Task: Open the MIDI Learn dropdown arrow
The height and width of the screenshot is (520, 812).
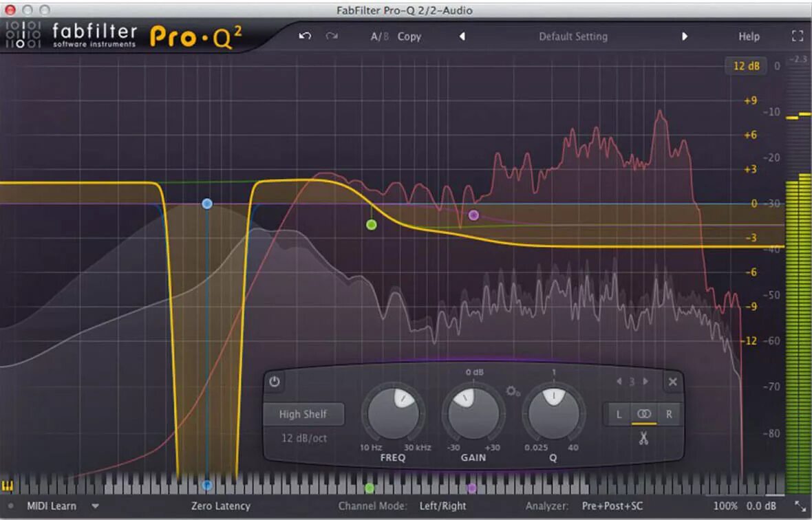Action: [x=95, y=506]
